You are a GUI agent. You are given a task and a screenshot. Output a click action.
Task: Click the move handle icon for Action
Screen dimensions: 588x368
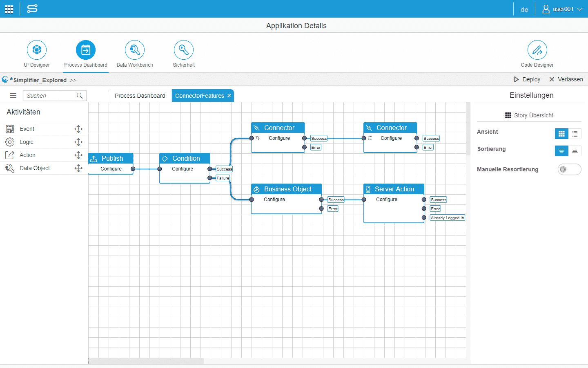[x=78, y=155]
